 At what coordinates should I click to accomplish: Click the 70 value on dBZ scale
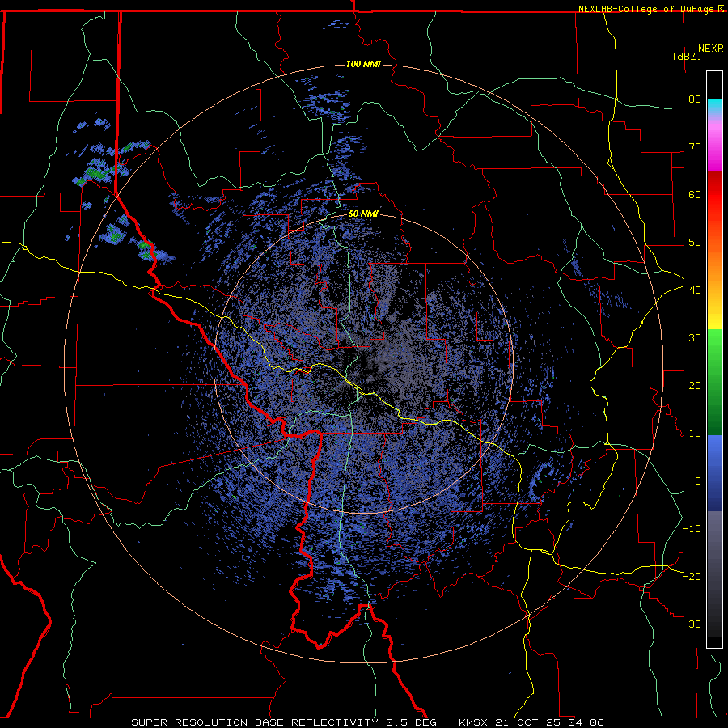pos(695,146)
